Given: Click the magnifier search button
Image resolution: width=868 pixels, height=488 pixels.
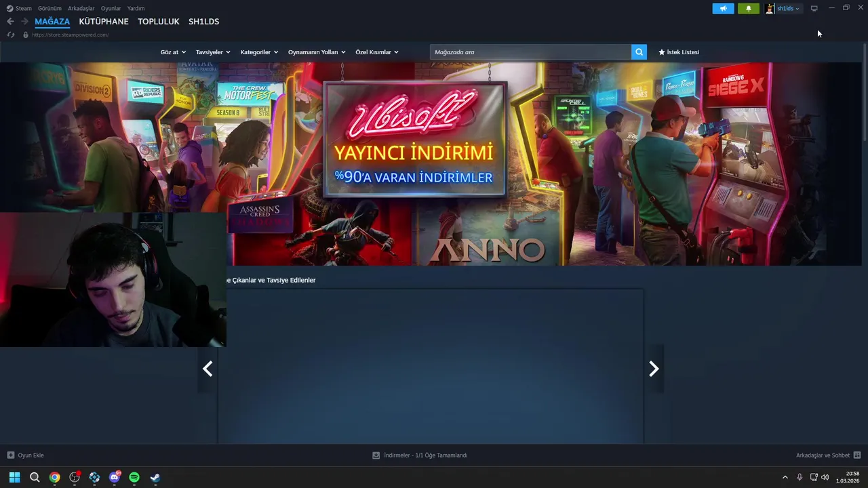Looking at the screenshot, I should [639, 52].
